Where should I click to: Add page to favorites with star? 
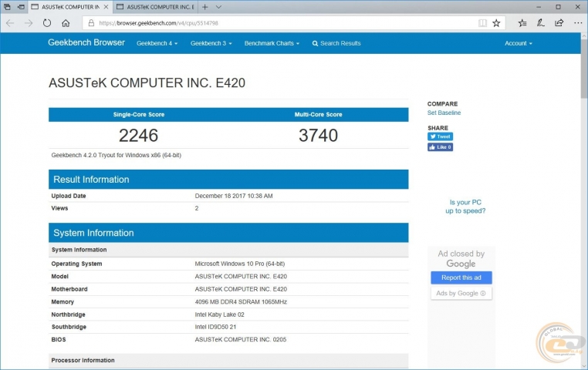(496, 23)
